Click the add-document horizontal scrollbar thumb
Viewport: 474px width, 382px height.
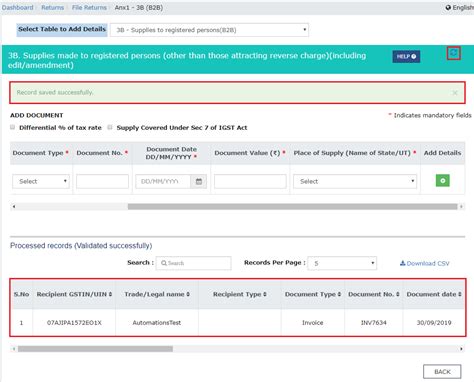click(x=292, y=207)
